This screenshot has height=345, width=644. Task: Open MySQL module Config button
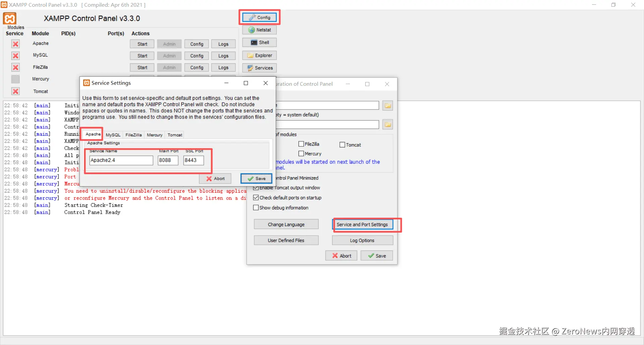click(197, 56)
